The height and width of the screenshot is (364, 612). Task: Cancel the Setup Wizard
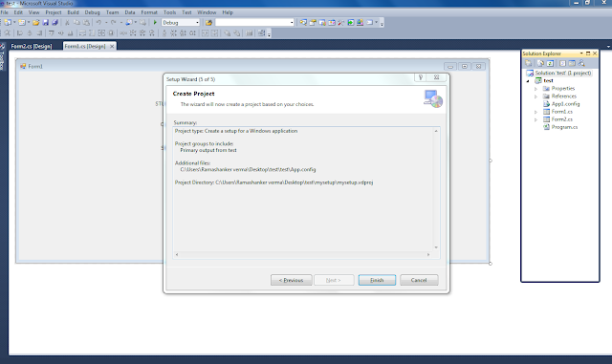coord(419,280)
